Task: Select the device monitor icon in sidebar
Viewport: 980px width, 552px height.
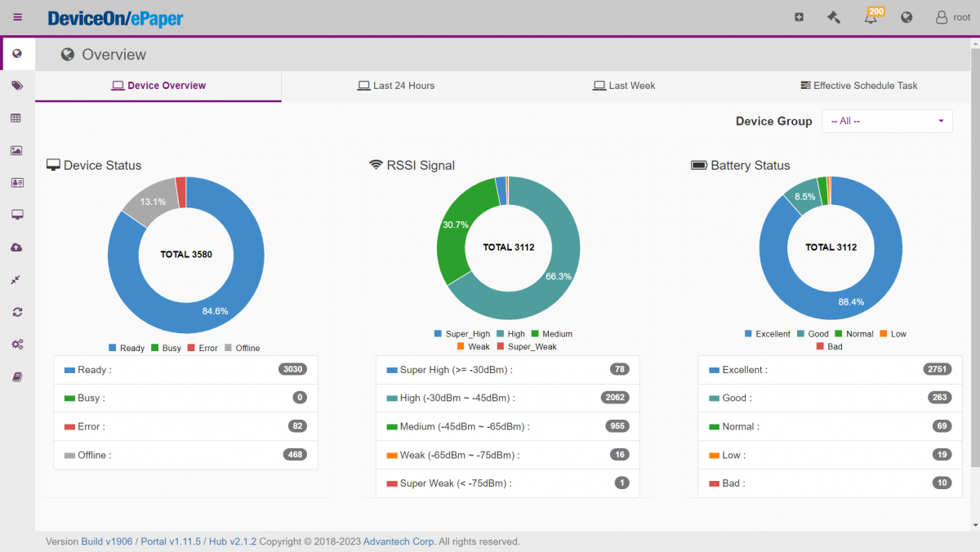Action: 16,214
